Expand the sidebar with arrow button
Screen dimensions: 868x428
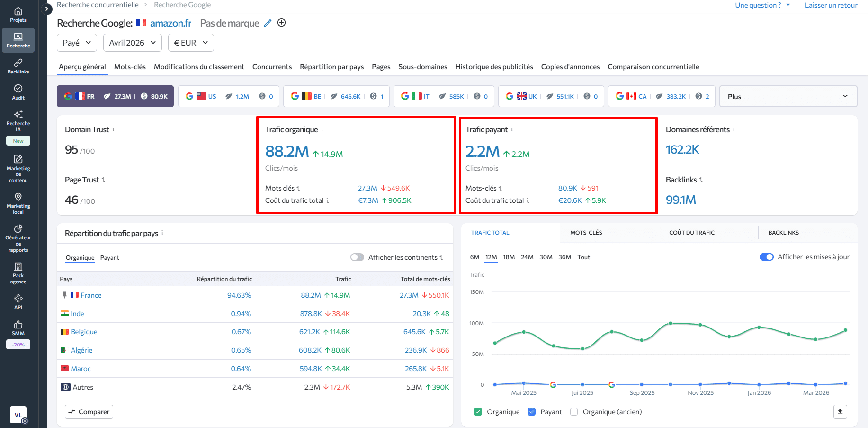tap(46, 9)
